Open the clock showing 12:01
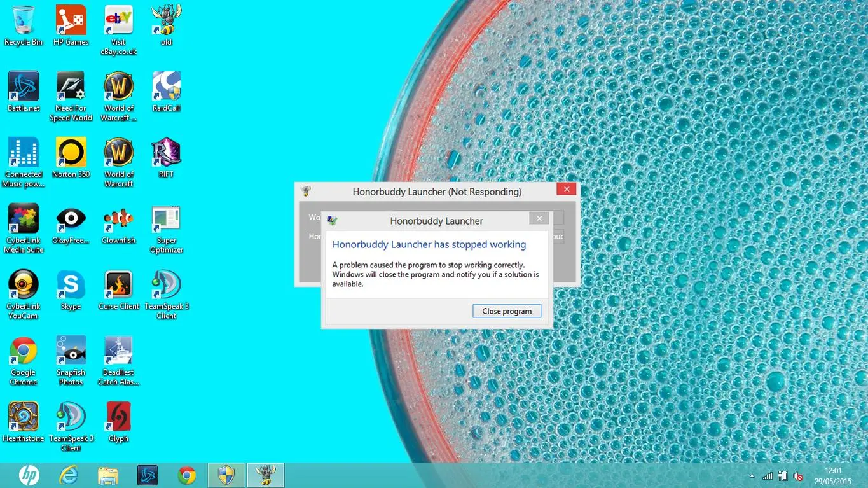This screenshot has height=488, width=868. click(832, 476)
